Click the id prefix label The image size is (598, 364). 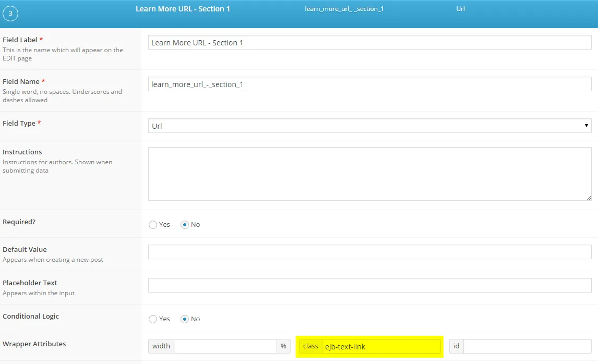(457, 346)
